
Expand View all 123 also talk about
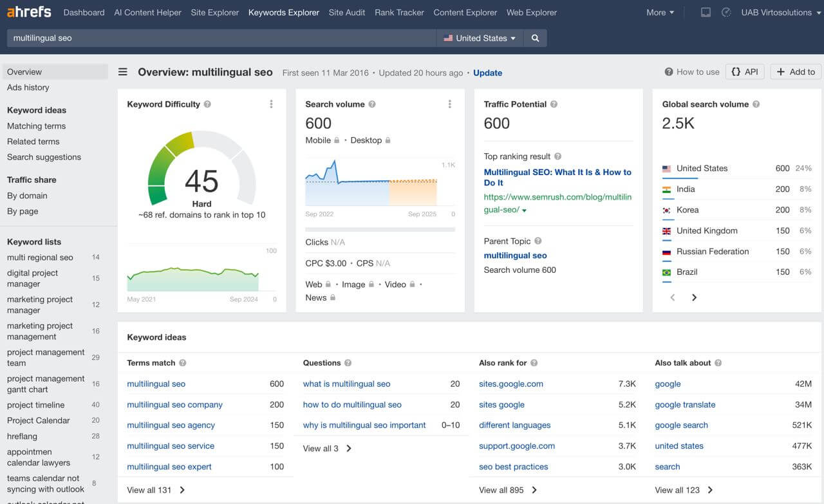point(684,490)
